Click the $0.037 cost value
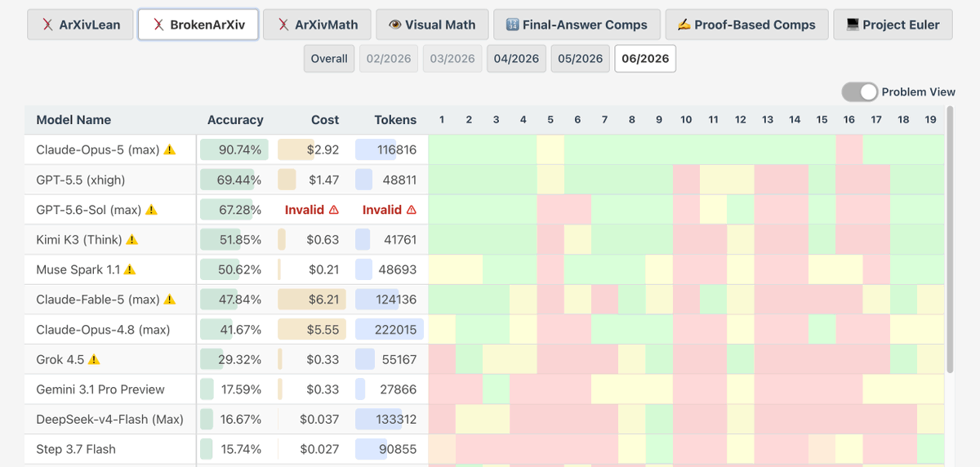This screenshot has width=980, height=467. coord(319,420)
